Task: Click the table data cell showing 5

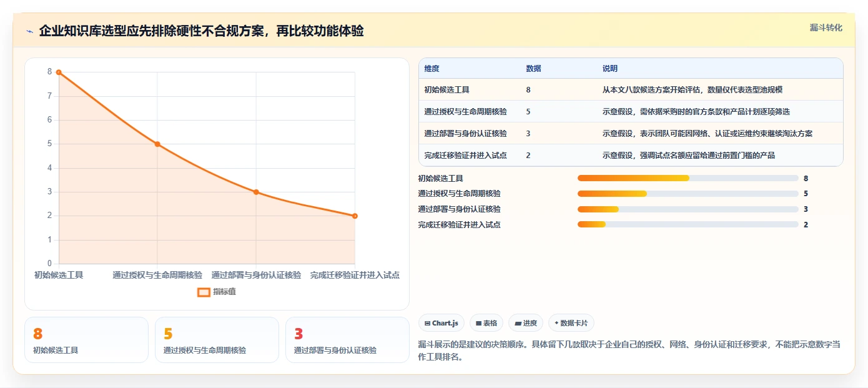Action: point(528,112)
